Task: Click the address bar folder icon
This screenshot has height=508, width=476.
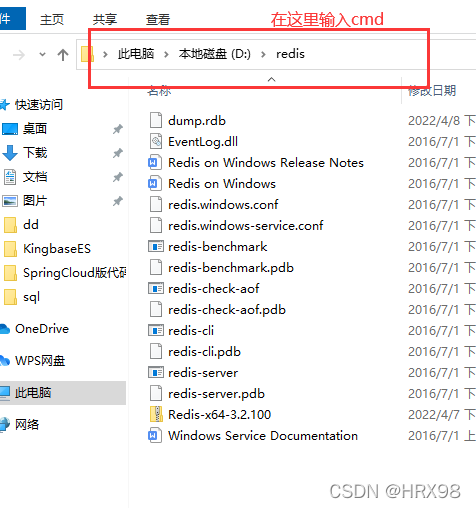Action: tap(87, 54)
